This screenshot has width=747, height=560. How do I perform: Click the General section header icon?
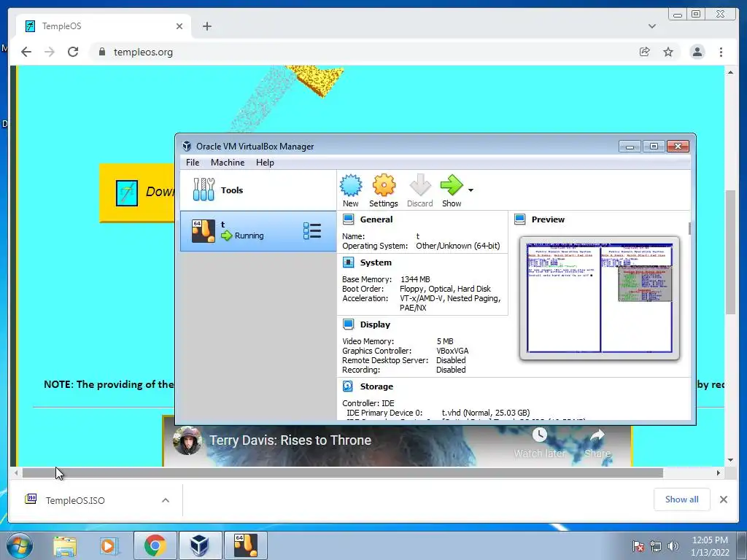coord(348,219)
